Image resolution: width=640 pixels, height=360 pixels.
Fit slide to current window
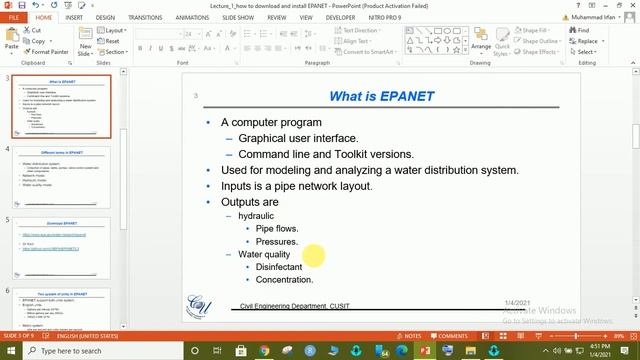633,336
